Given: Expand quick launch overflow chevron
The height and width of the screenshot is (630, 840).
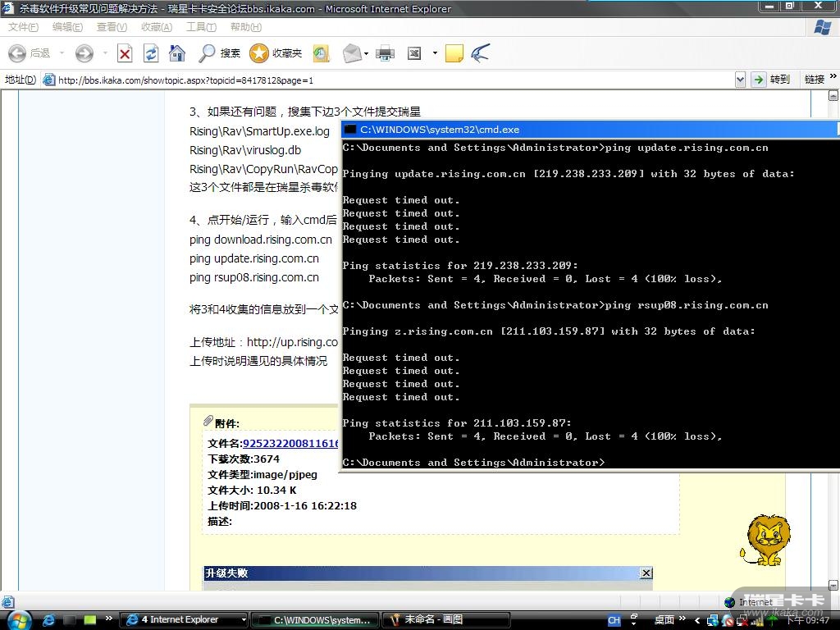Looking at the screenshot, I should click(109, 619).
